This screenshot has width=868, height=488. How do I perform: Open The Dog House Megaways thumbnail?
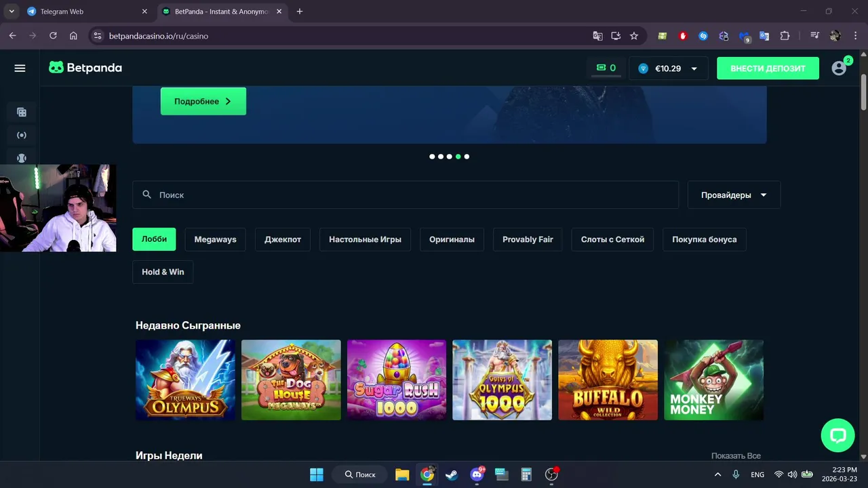291,380
